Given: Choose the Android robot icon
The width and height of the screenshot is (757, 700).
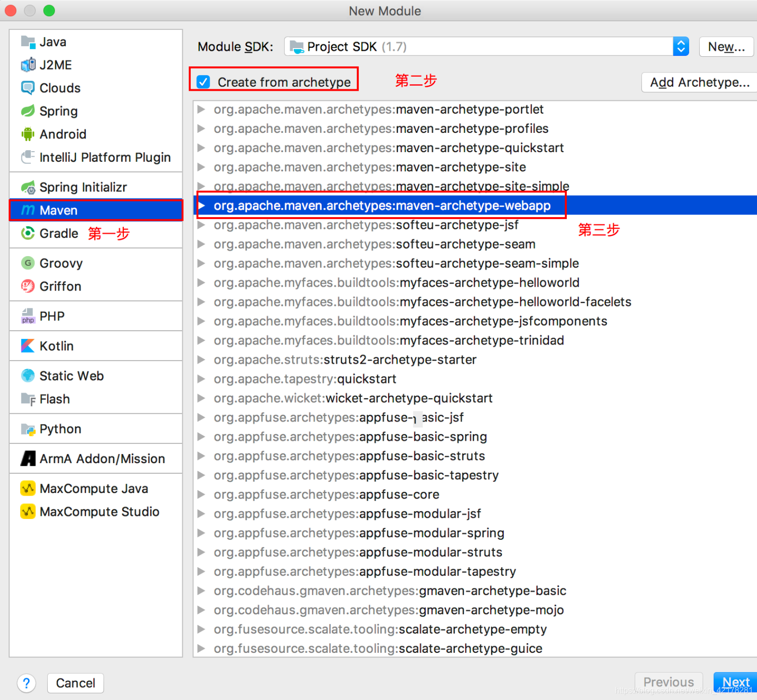Looking at the screenshot, I should click(28, 134).
